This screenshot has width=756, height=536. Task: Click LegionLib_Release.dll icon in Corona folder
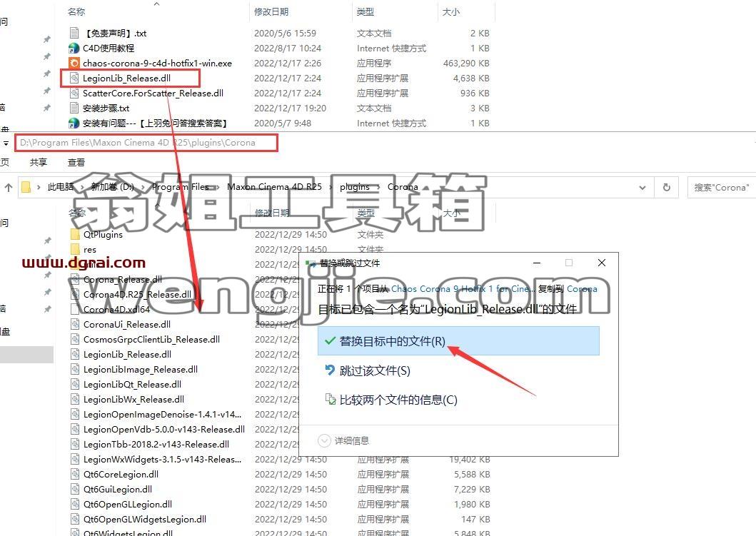75,354
